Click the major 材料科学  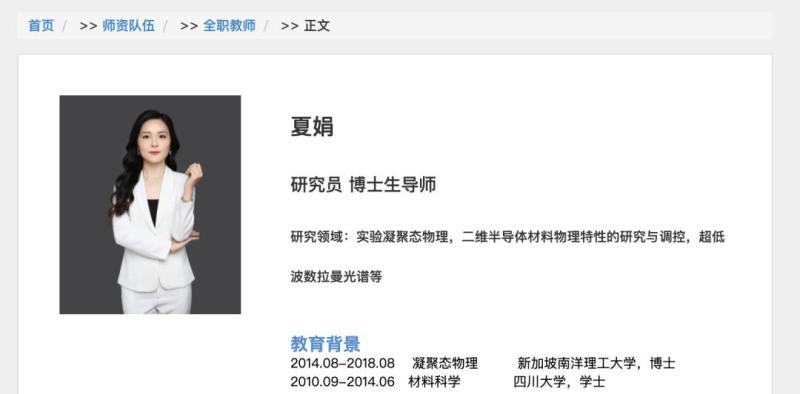pyautogui.click(x=434, y=382)
